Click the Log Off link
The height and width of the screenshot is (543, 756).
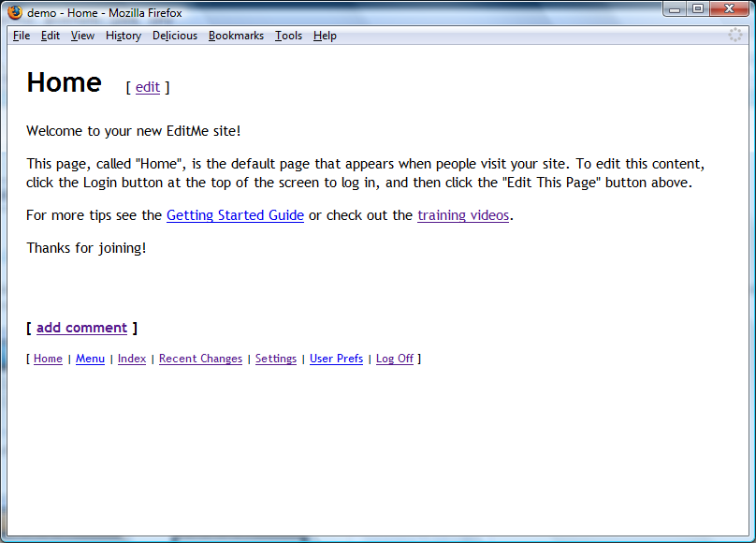pos(395,359)
